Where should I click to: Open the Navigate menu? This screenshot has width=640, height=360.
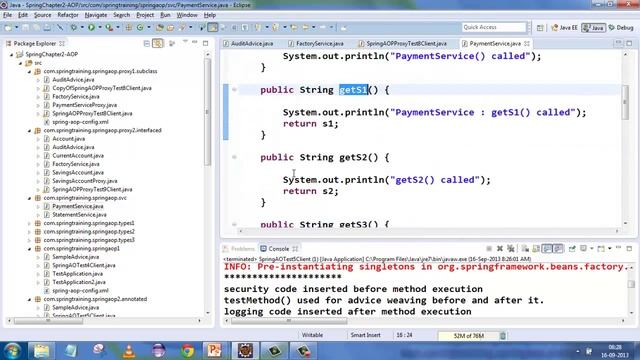(96, 15)
